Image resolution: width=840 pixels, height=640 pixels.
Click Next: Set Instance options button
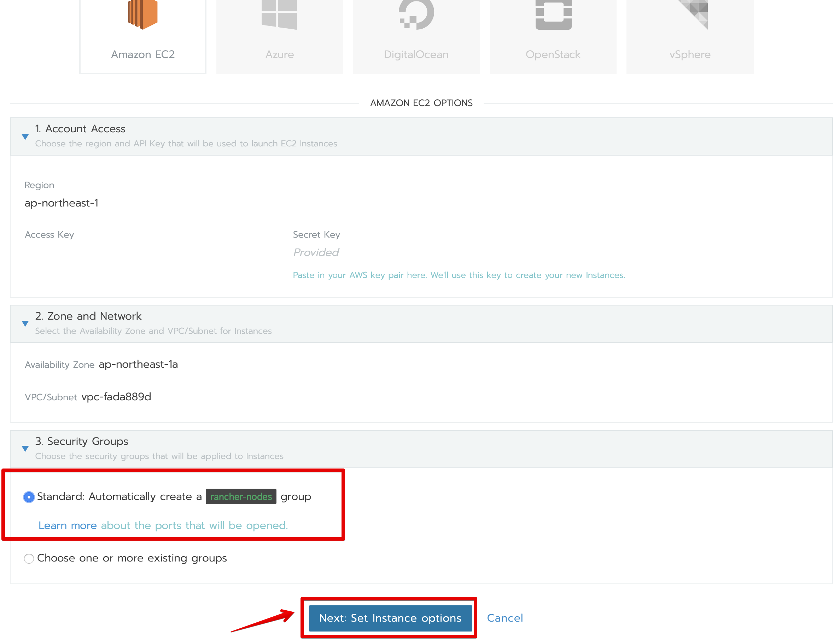coord(390,618)
